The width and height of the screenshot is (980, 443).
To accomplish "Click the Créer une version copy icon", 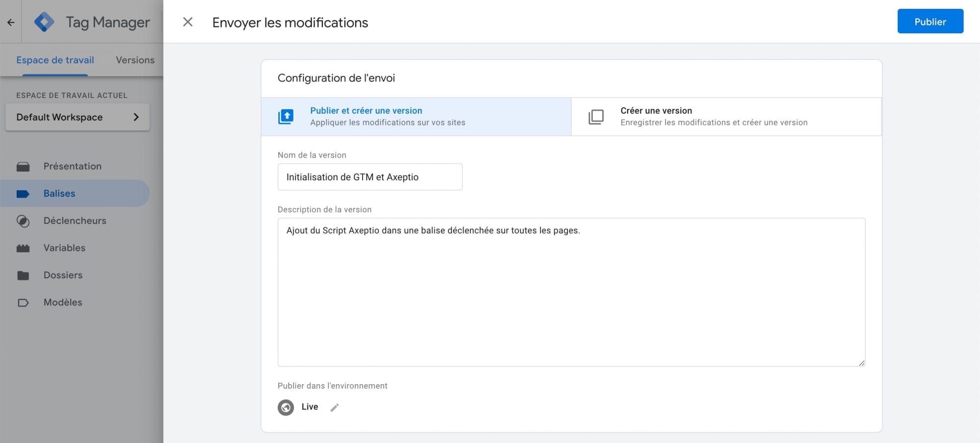I will click(x=596, y=117).
